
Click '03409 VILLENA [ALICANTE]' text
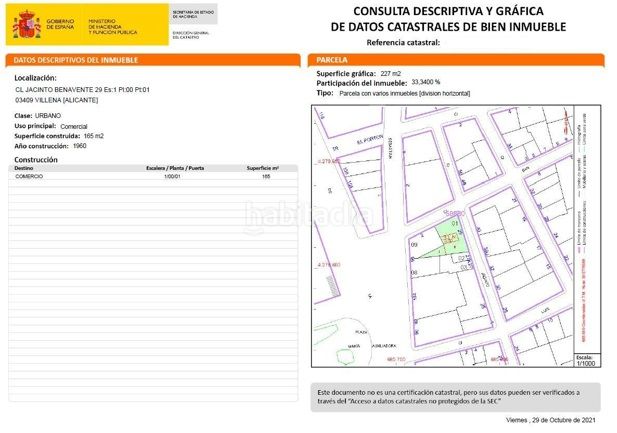tap(57, 100)
